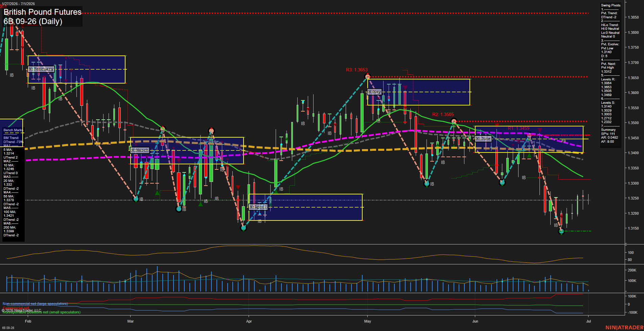Click the 1.3150 price axis label
The height and width of the screenshot is (331, 644).
[x=634, y=229]
